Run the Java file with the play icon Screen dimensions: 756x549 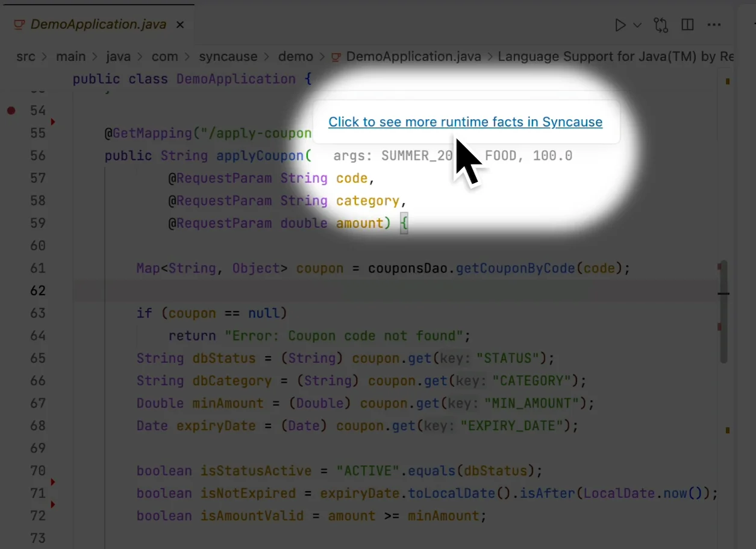click(x=620, y=25)
